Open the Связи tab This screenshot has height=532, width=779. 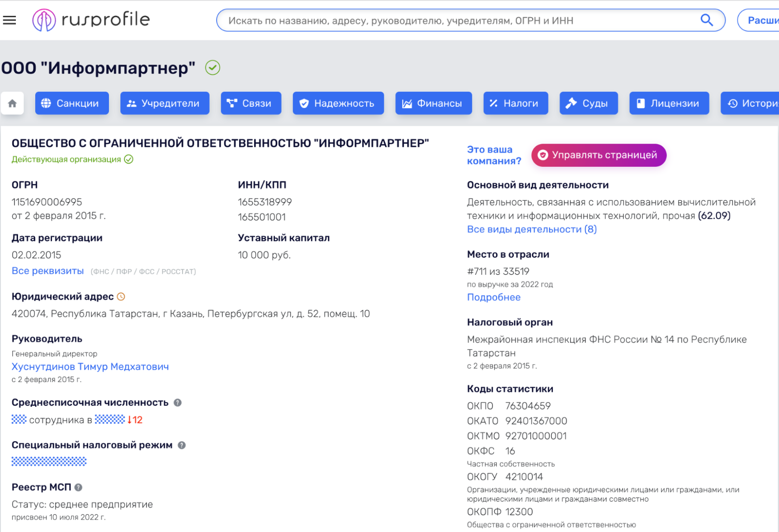tap(251, 104)
